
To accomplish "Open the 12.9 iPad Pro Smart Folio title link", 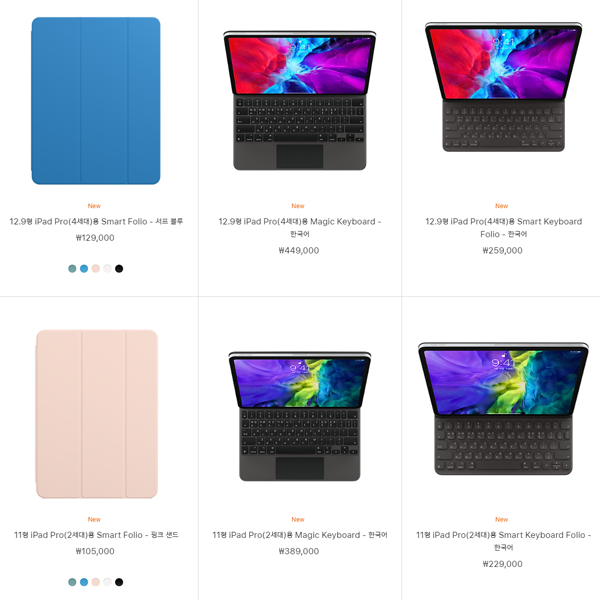I will click(96, 222).
